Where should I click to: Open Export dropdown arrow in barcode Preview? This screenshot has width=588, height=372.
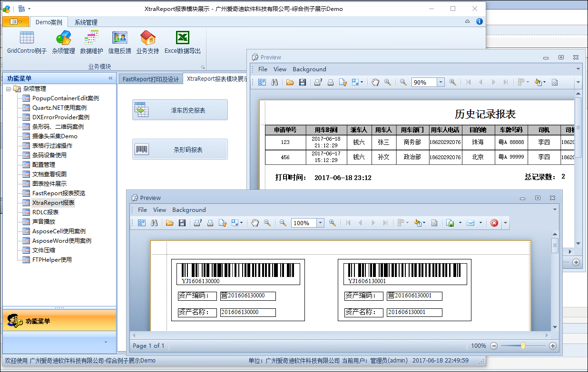coord(460,223)
